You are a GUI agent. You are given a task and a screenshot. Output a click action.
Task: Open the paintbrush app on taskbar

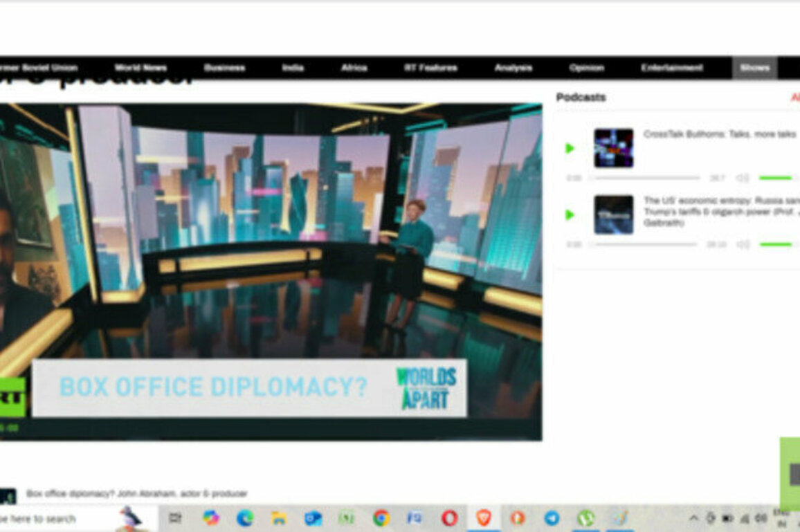pos(620,519)
